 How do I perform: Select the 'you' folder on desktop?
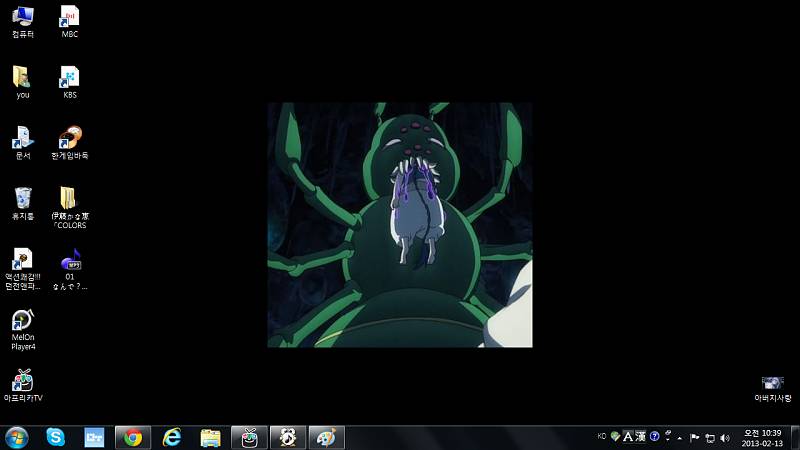coord(22,78)
